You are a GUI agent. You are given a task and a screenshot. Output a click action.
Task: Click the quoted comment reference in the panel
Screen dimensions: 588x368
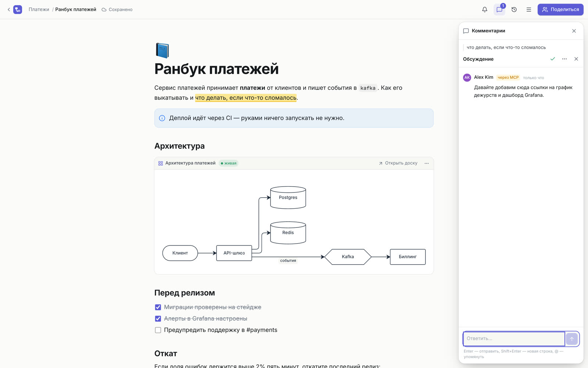[x=506, y=47]
